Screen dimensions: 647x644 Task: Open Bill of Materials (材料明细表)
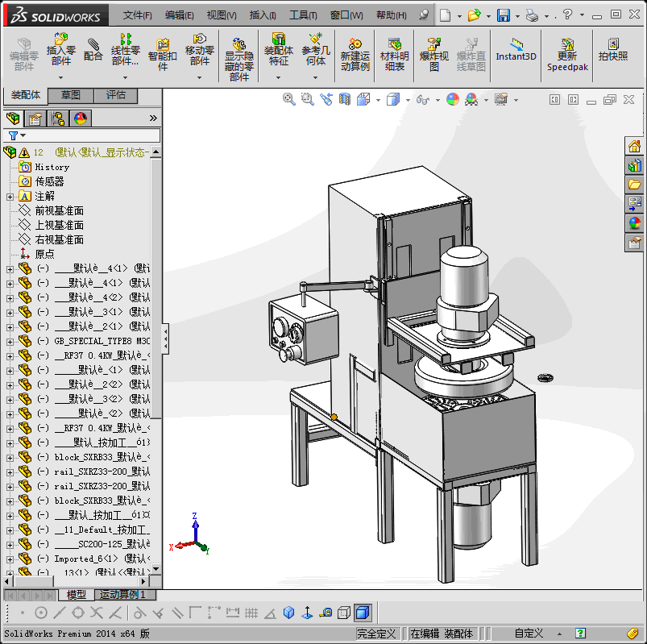[x=395, y=44]
